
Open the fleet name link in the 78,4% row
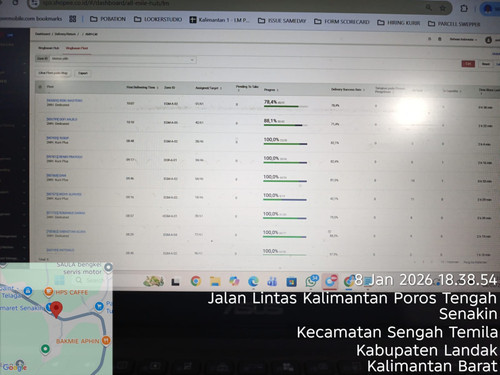[64, 100]
